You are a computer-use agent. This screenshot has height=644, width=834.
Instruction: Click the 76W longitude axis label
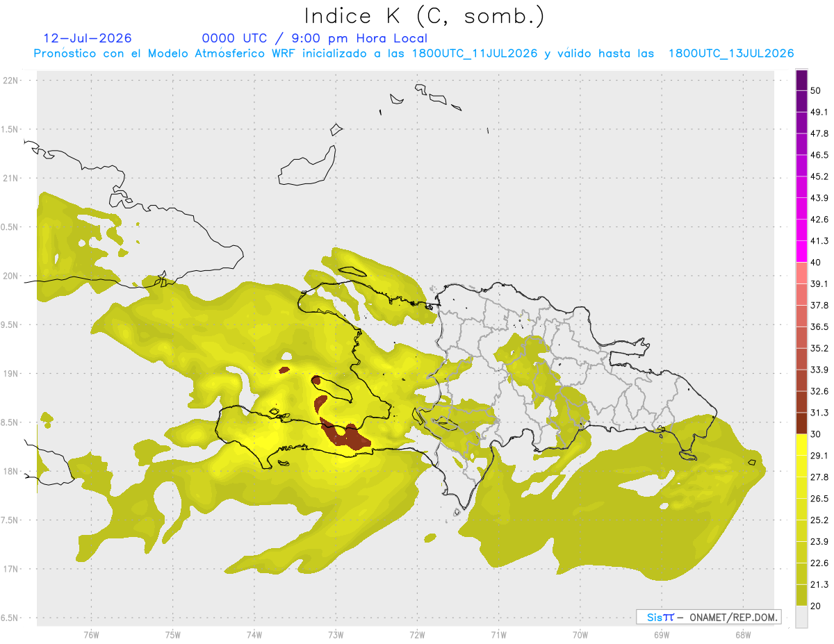91,634
